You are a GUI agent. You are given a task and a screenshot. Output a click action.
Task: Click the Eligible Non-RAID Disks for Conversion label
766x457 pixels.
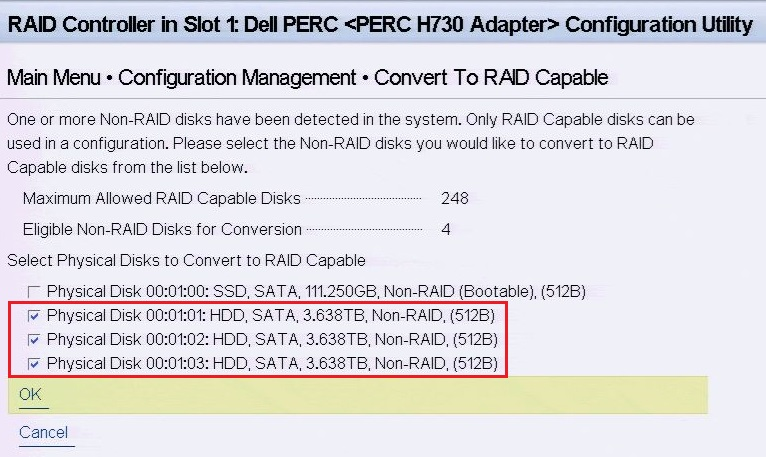(162, 229)
